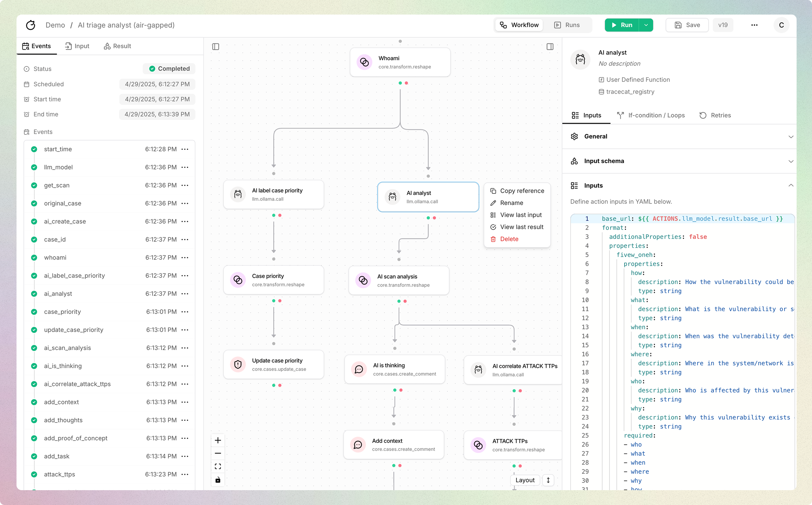The image size is (812, 505).
Task: Toggle the left sidebar panel icon
Action: point(216,46)
